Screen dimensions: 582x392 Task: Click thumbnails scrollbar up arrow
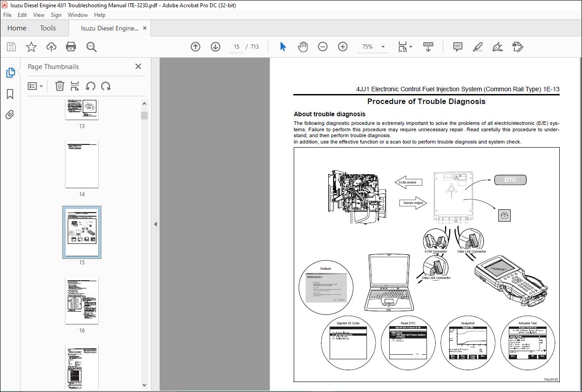pyautogui.click(x=144, y=103)
